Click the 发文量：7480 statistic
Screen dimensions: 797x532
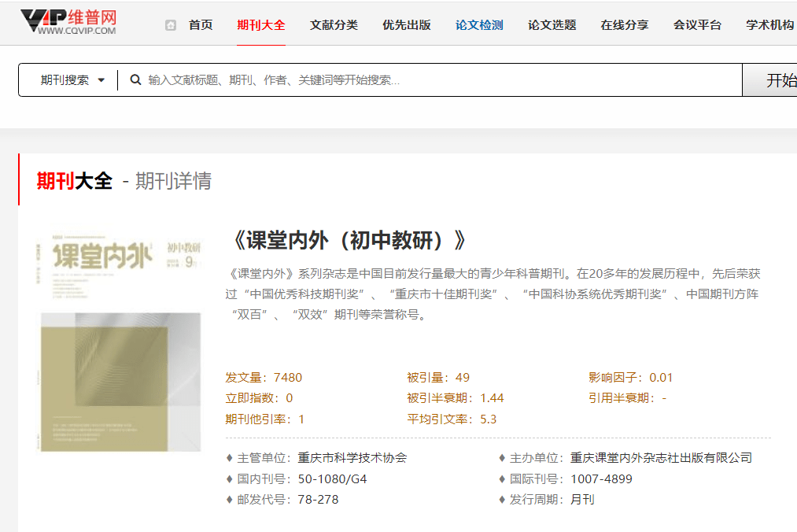pos(264,378)
